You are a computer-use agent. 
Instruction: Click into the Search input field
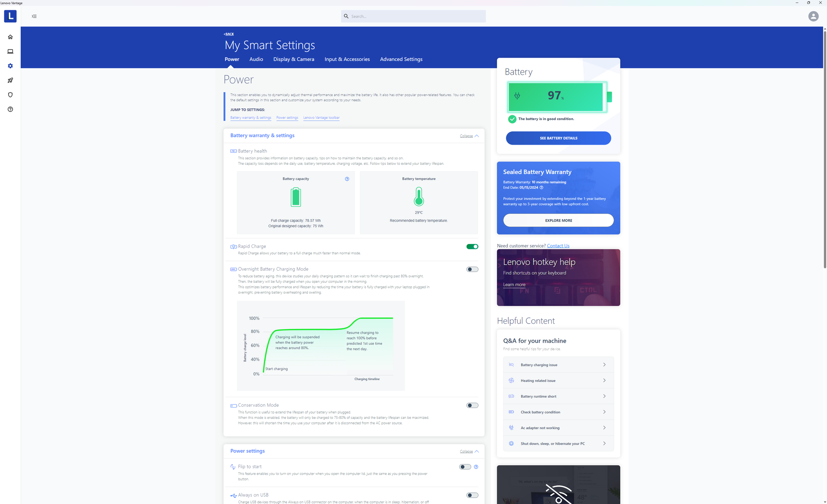coord(413,16)
